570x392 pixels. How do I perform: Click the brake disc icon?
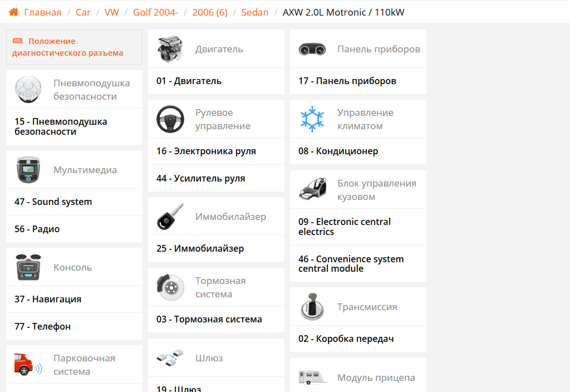(x=170, y=287)
